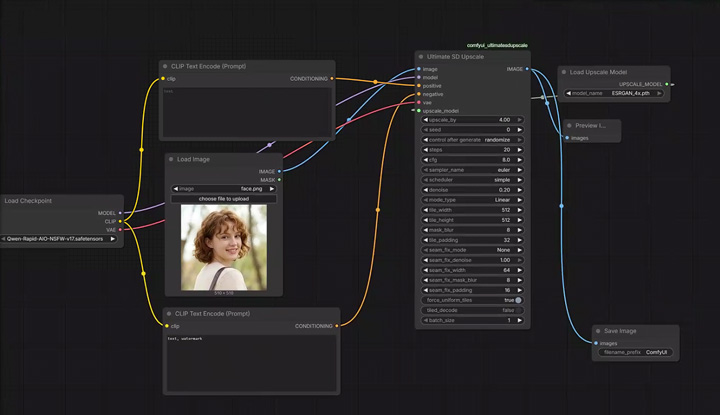Click the CONDITIONING output of bottom CLIP Text Encode

coord(337,326)
